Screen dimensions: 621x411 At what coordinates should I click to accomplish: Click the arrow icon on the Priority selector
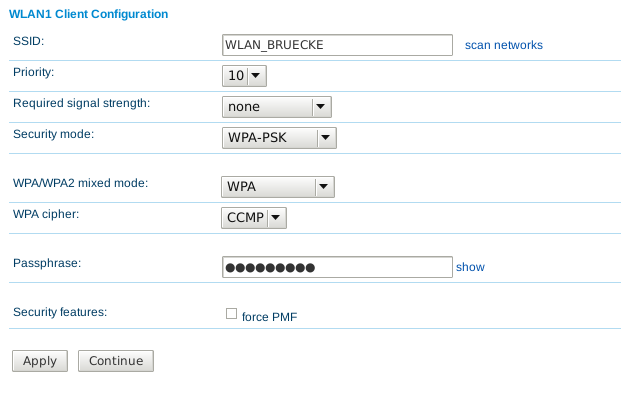256,75
